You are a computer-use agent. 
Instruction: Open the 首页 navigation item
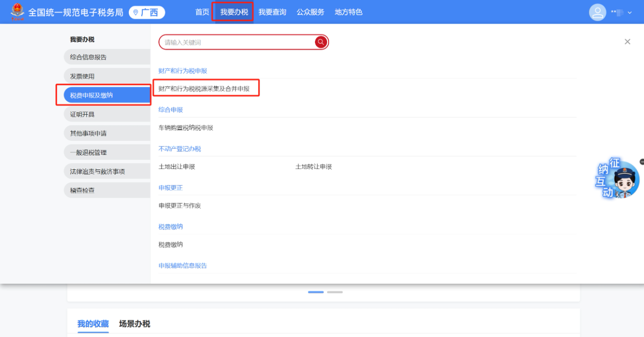click(x=202, y=12)
